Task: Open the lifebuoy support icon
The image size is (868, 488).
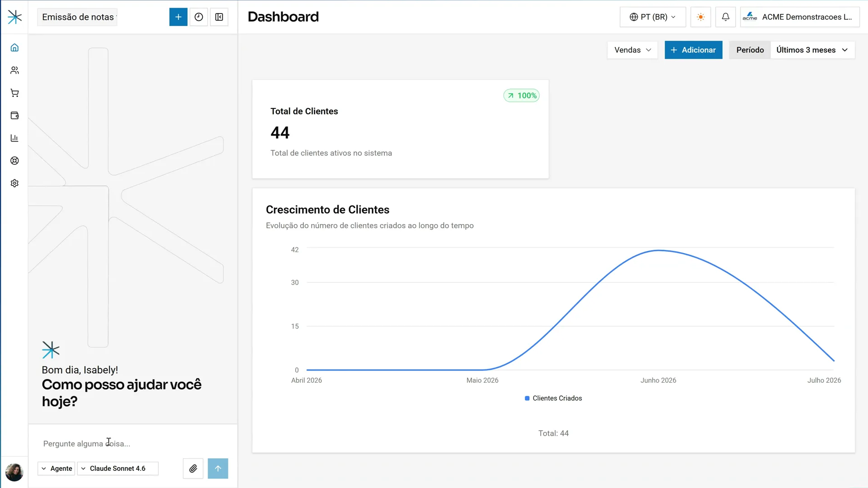Action: pyautogui.click(x=14, y=161)
